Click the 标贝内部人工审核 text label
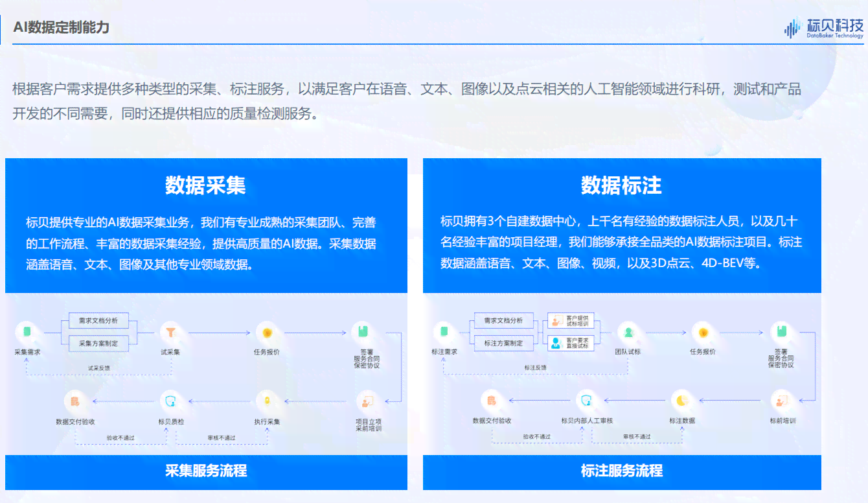Viewport: 868px width, 503px height. (x=587, y=421)
